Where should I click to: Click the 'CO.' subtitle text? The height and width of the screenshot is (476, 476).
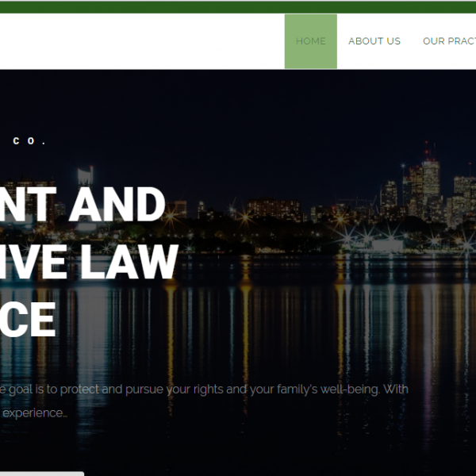click(x=29, y=141)
